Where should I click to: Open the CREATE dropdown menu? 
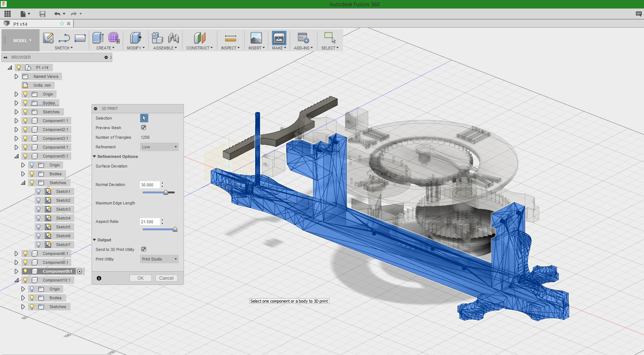coord(105,48)
